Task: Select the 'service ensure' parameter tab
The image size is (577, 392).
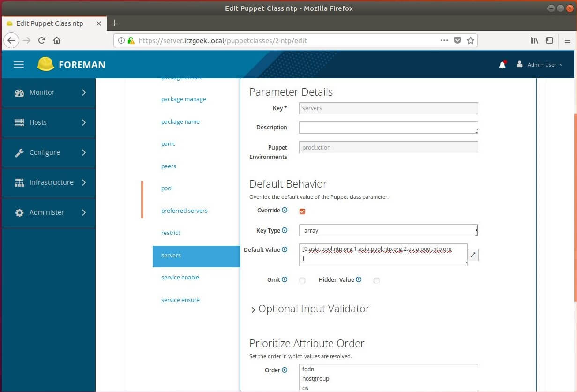Action: [180, 300]
